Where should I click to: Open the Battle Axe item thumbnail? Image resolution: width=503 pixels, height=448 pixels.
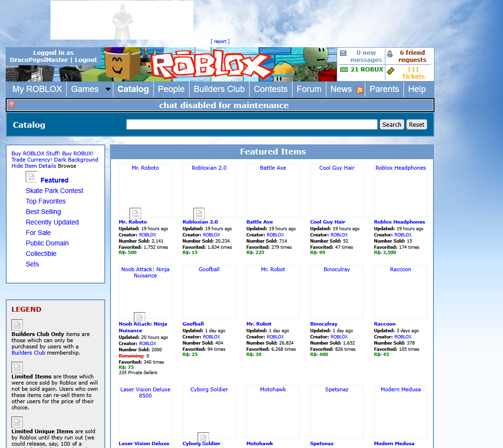pyautogui.click(x=272, y=191)
